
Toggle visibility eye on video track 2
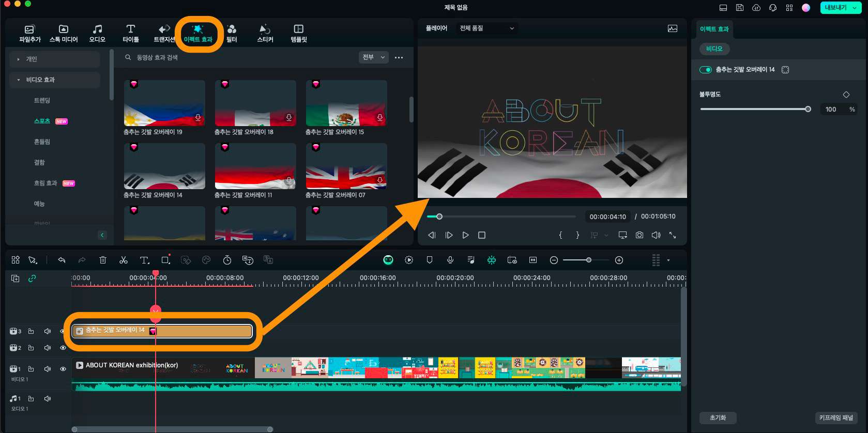63,348
